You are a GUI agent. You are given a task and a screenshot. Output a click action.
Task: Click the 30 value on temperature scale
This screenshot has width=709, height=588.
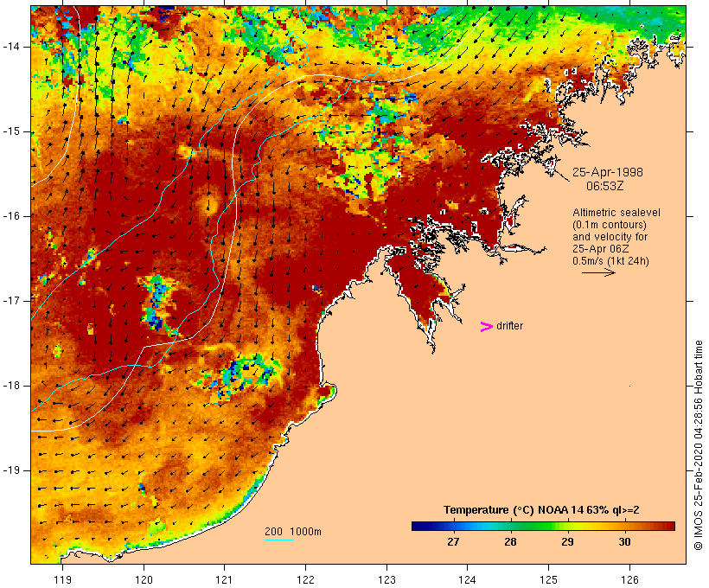click(x=624, y=541)
